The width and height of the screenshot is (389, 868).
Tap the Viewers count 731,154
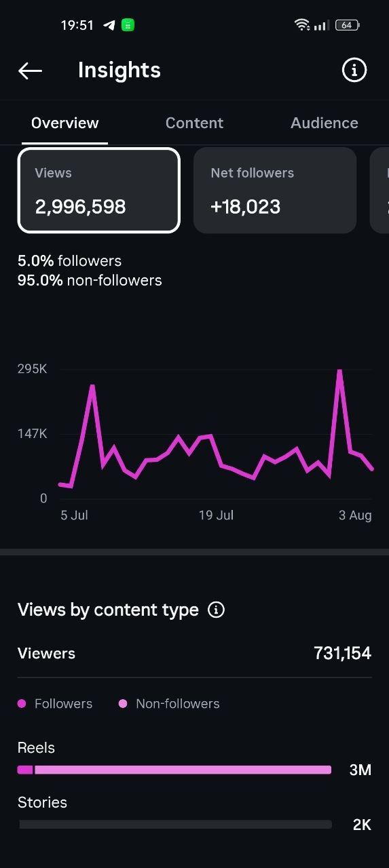pyautogui.click(x=342, y=653)
